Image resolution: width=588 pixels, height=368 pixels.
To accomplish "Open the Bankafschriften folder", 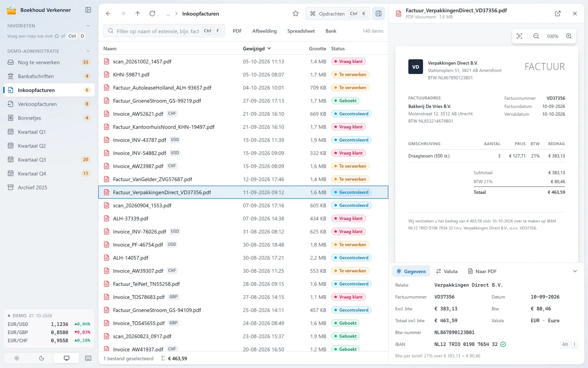I will (x=49, y=76).
